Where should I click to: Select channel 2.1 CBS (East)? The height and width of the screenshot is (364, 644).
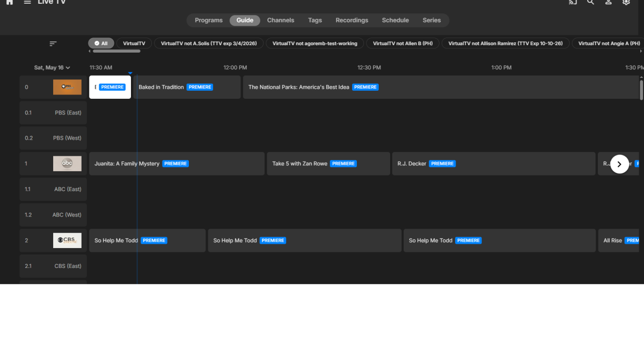[x=53, y=266]
